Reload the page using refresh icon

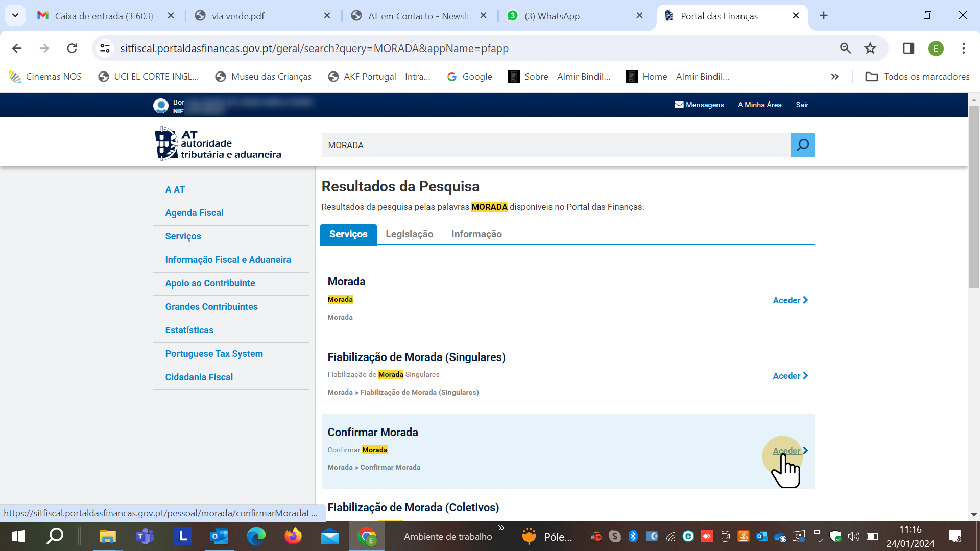point(72,49)
